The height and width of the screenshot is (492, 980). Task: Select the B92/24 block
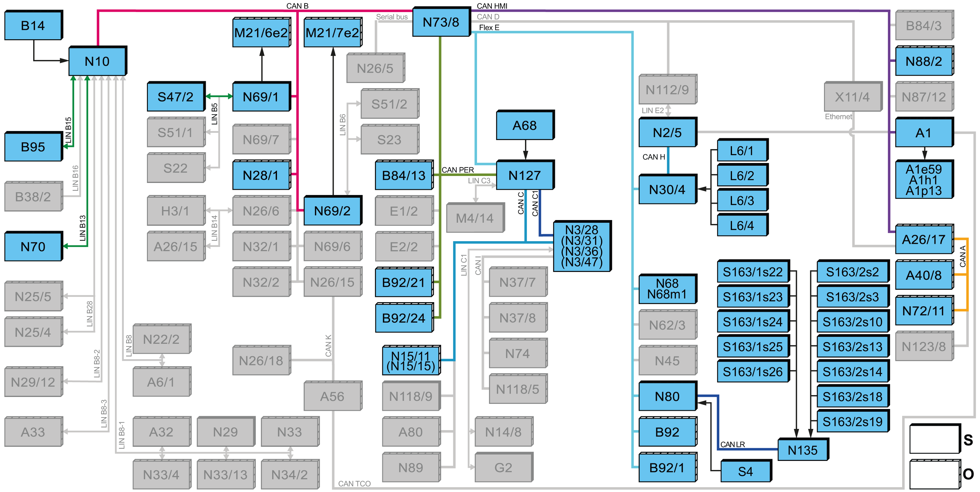(404, 318)
